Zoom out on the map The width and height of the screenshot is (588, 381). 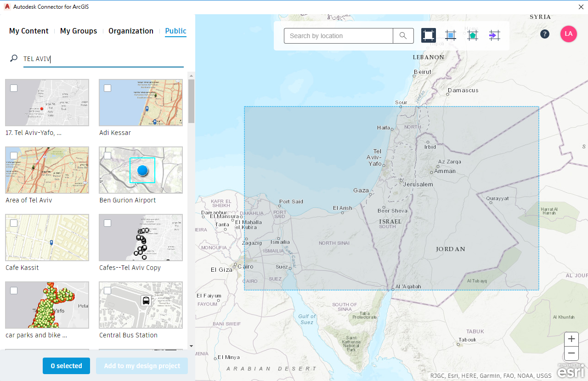pos(571,354)
